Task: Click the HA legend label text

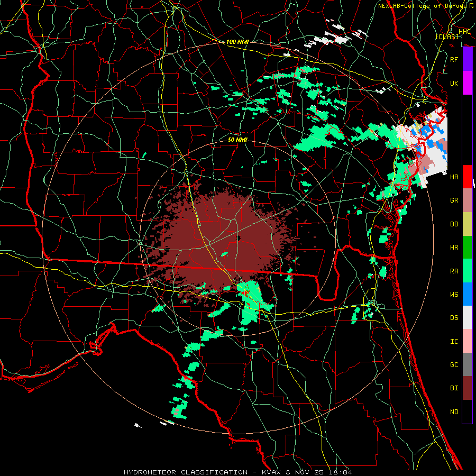Action: [454, 177]
